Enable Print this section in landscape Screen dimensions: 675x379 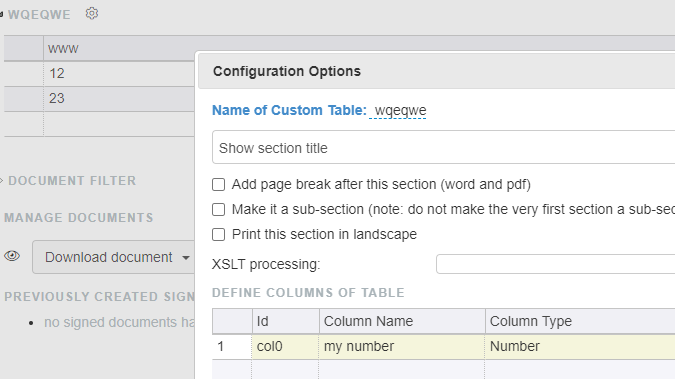(x=219, y=235)
